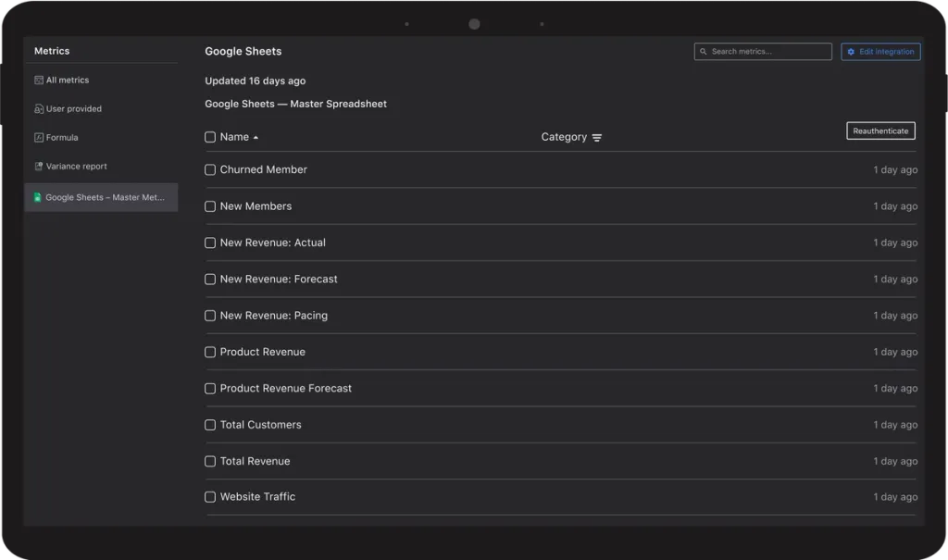Go to Formula metrics section
This screenshot has width=948, height=560.
[62, 137]
